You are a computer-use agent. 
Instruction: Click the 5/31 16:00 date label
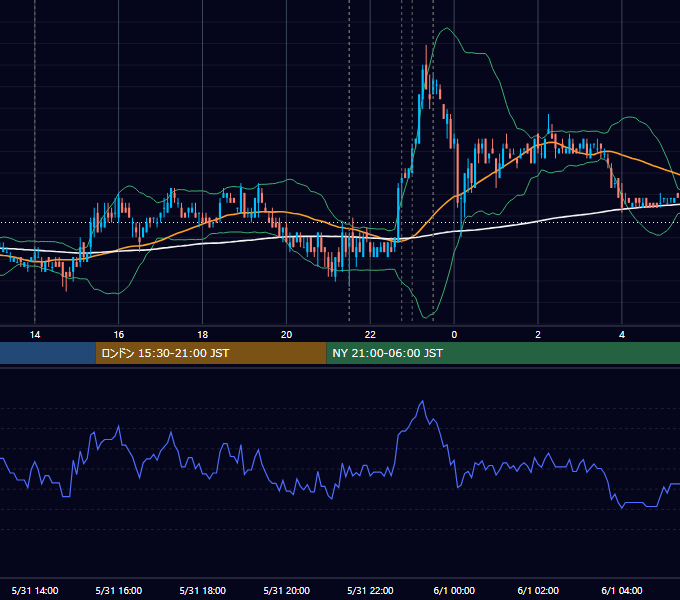click(118, 590)
